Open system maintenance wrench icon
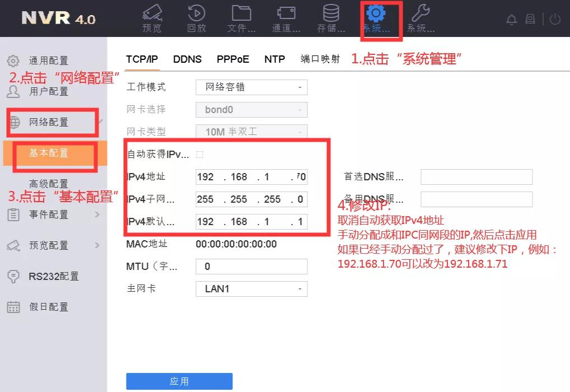Screen dimensions: 570x392 coord(421,18)
